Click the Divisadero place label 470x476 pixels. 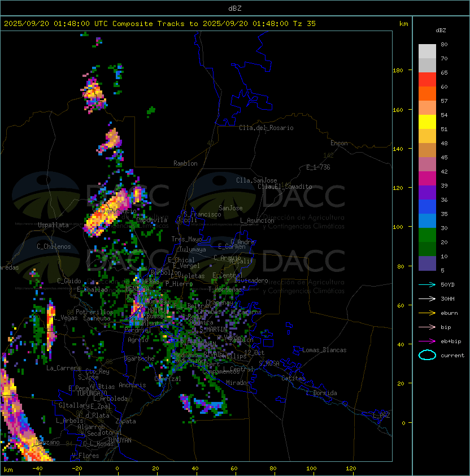click(251, 280)
